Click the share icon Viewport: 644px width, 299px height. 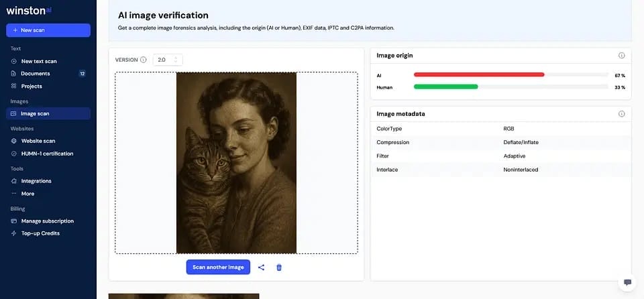(261, 267)
